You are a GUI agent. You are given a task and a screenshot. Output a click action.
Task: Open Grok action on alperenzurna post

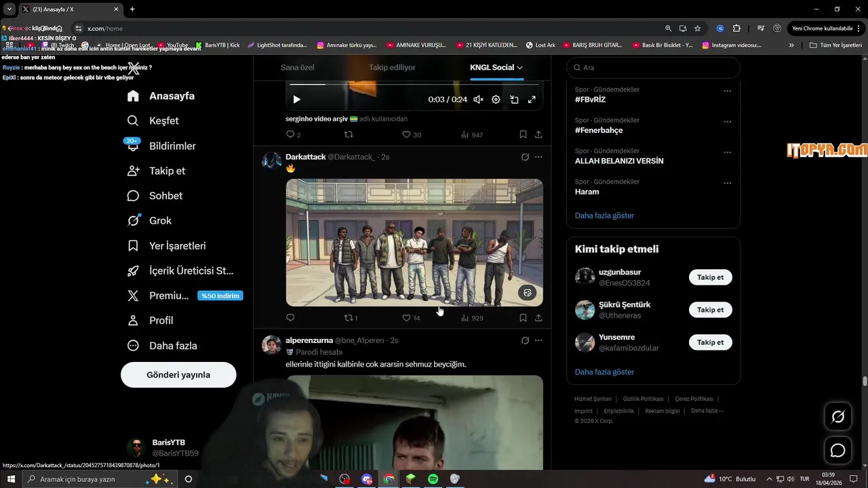(525, 340)
